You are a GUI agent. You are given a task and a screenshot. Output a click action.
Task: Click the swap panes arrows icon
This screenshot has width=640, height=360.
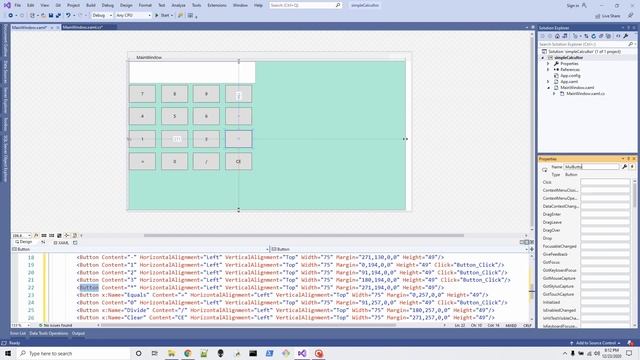[x=43, y=242]
